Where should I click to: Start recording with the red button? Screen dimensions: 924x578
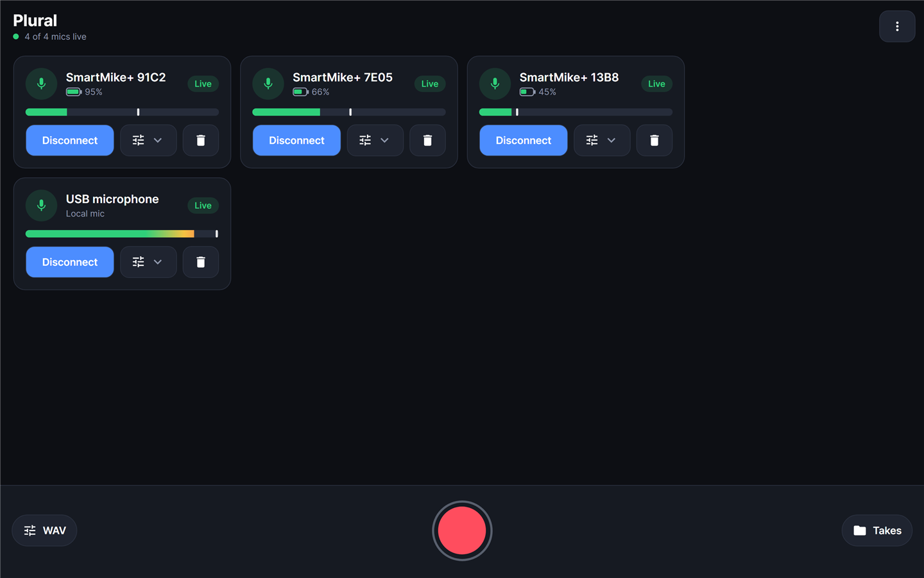click(x=462, y=530)
